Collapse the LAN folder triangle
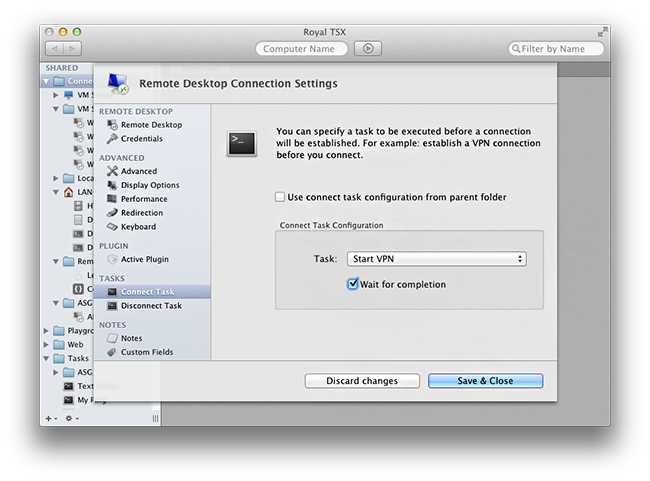This screenshot has width=650, height=481. (56, 192)
